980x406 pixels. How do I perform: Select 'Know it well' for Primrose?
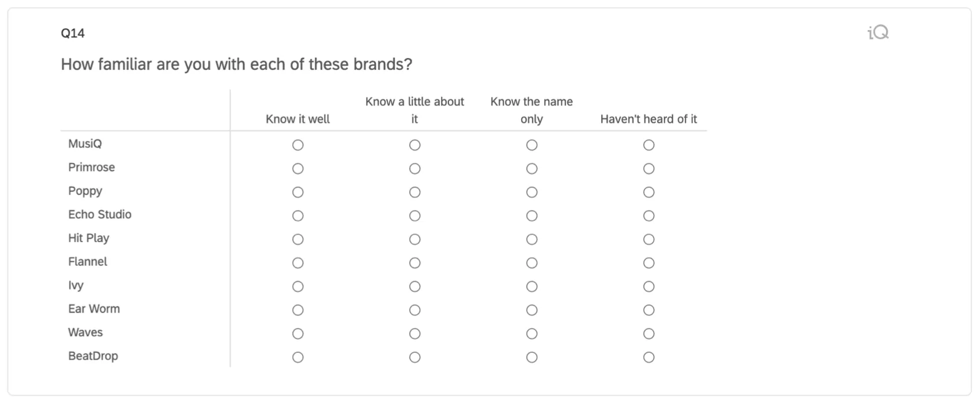tap(298, 169)
